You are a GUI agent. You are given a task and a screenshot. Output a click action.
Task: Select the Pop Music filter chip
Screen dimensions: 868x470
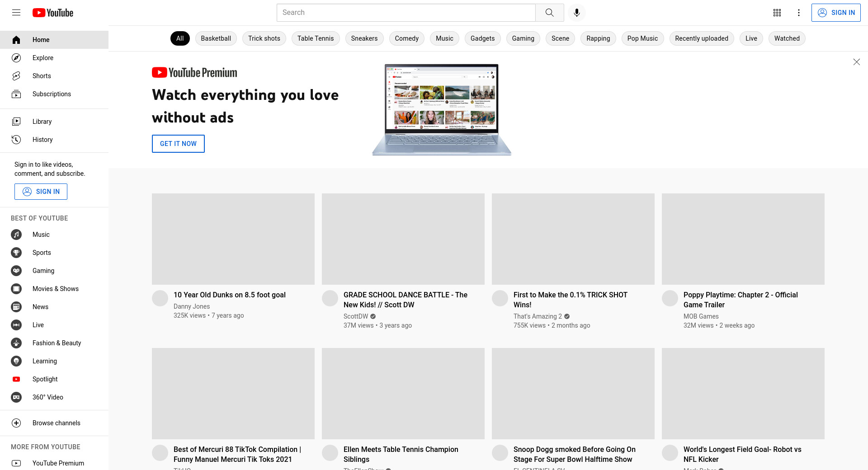tap(642, 38)
